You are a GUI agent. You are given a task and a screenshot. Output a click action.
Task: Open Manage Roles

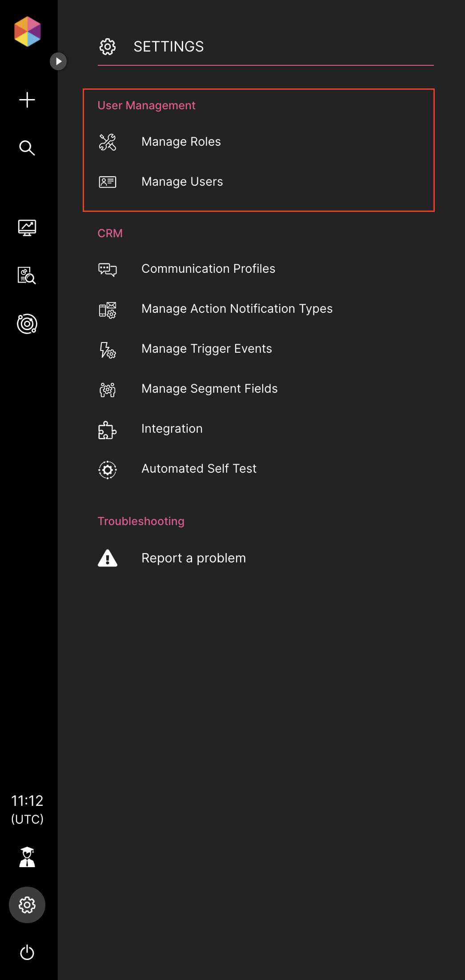181,142
